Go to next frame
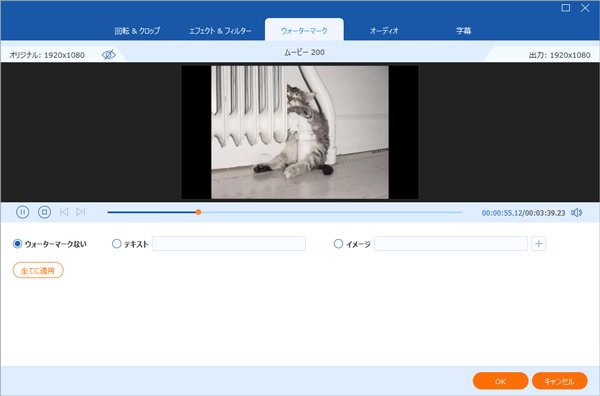 click(80, 212)
